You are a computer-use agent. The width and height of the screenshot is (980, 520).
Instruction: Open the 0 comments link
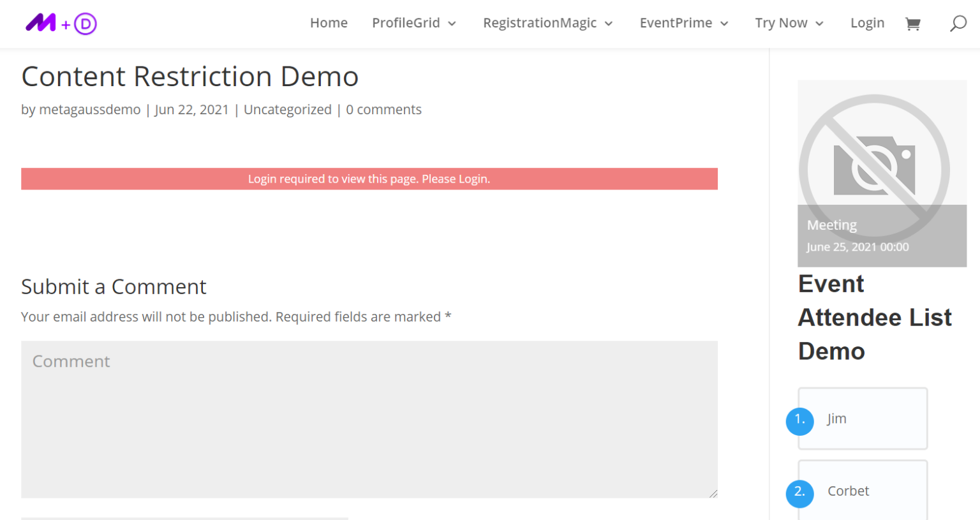(x=383, y=109)
